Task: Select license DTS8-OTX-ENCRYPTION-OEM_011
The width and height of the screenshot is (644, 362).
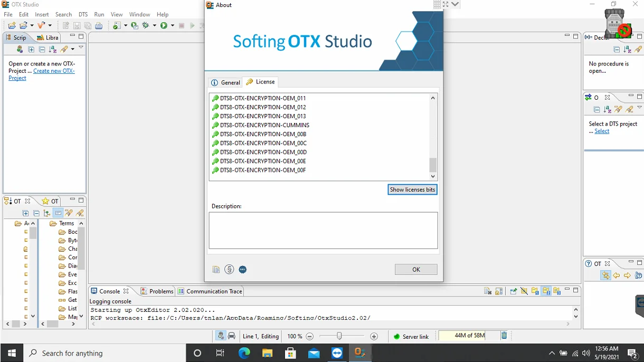Action: pyautogui.click(x=259, y=98)
